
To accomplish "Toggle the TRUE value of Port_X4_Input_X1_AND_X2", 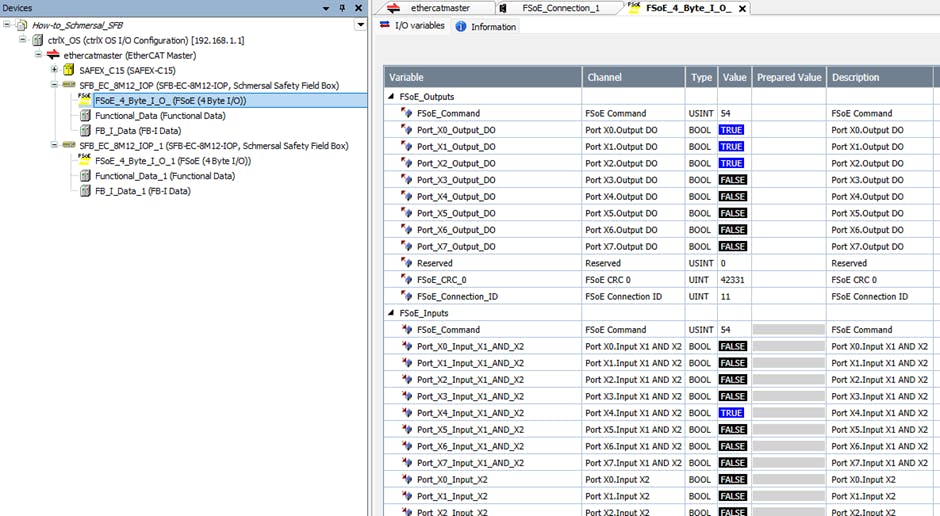I will pos(731,413).
